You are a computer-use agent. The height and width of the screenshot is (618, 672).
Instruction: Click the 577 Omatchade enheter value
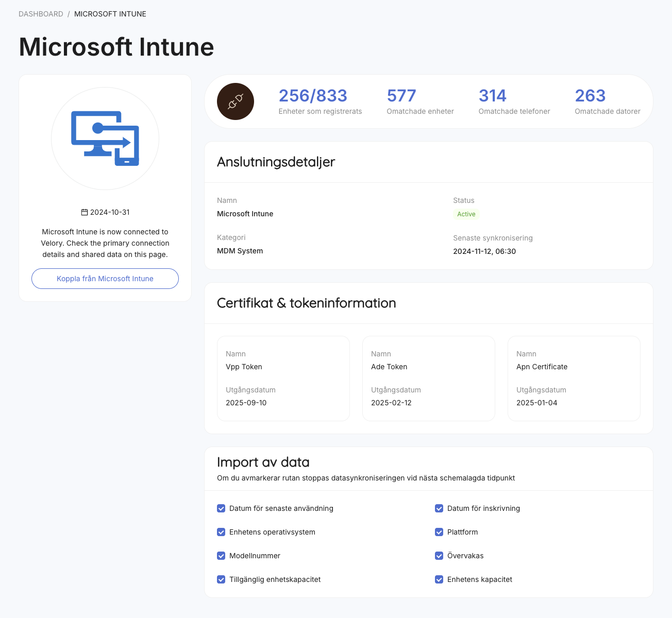401,96
